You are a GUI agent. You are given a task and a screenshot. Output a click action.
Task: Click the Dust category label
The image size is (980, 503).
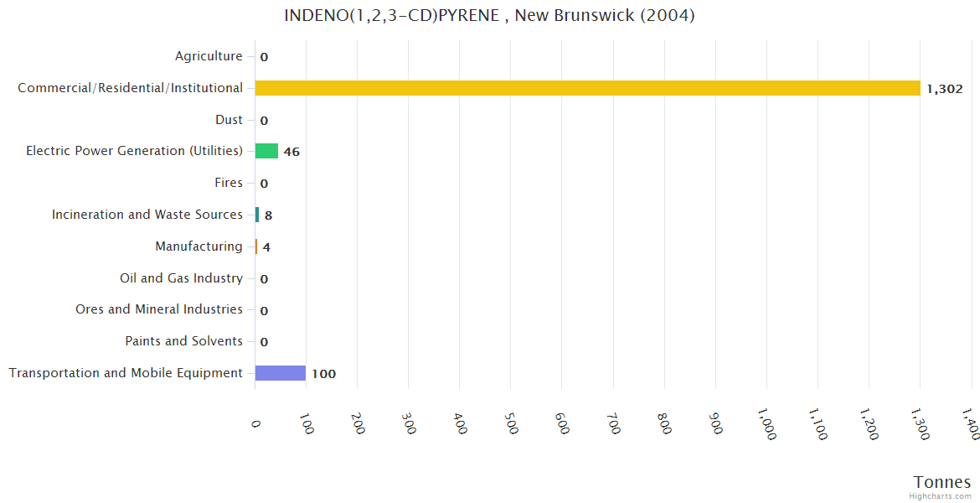coord(229,120)
